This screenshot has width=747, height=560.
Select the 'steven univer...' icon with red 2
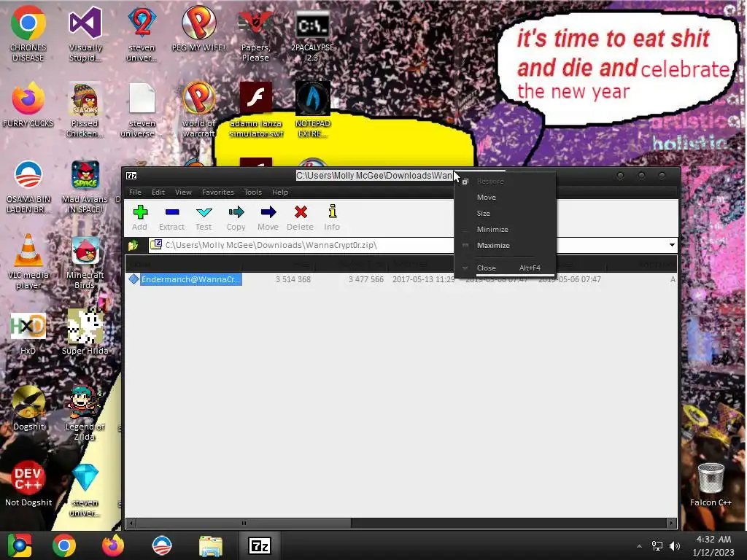point(142,34)
